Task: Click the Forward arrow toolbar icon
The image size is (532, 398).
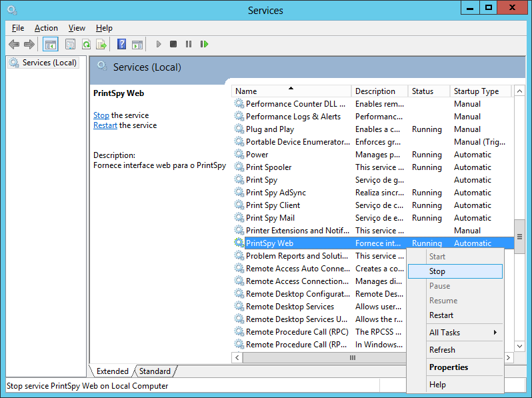Action: coord(29,44)
